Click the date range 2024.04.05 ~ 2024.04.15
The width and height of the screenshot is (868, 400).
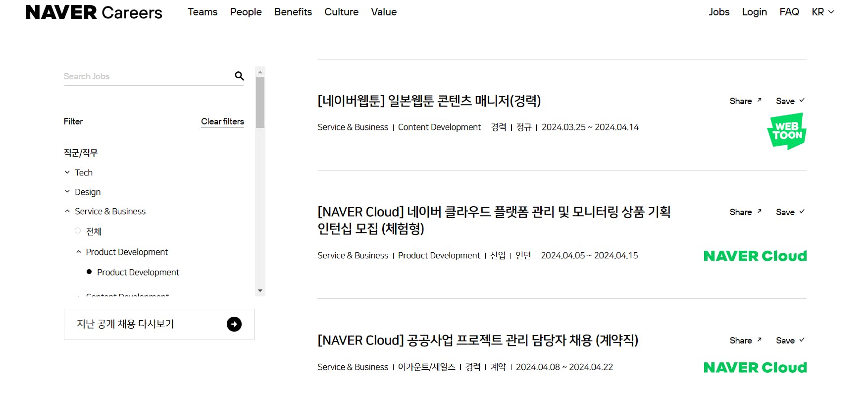(x=589, y=256)
